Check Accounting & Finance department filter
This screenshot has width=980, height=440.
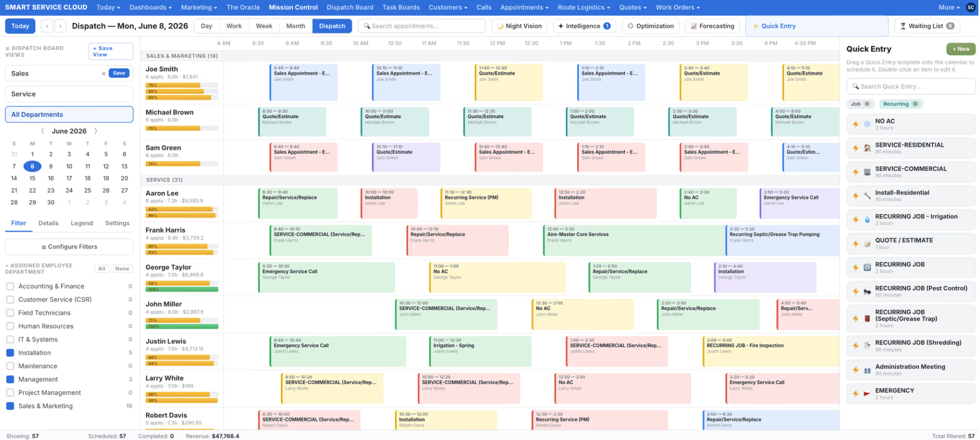10,286
